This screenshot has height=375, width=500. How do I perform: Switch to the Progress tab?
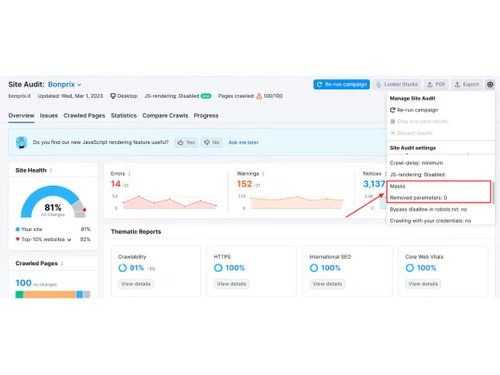point(206,116)
